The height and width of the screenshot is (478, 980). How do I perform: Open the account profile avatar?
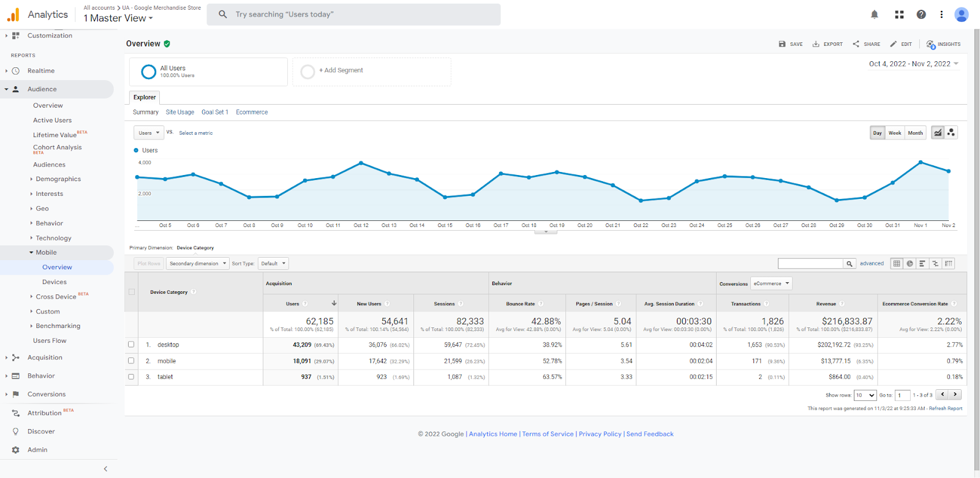click(x=962, y=15)
